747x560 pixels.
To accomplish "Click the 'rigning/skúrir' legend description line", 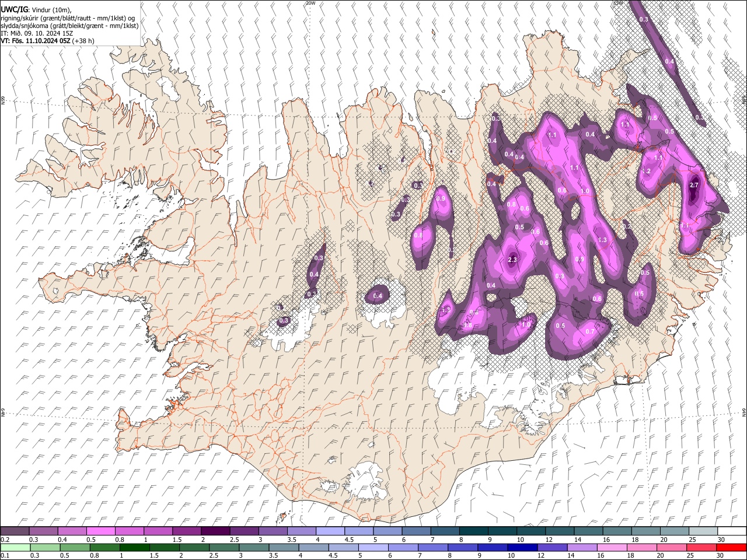I will [x=68, y=18].
